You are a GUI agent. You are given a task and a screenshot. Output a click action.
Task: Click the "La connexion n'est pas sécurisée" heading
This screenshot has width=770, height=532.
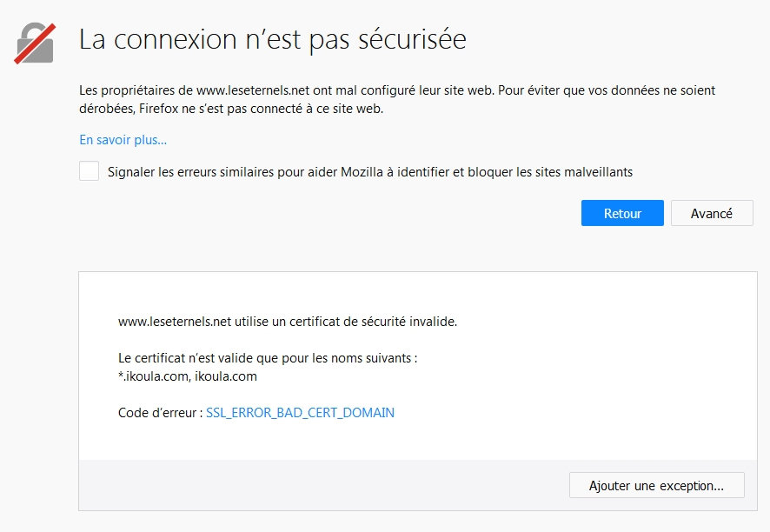pos(272,40)
